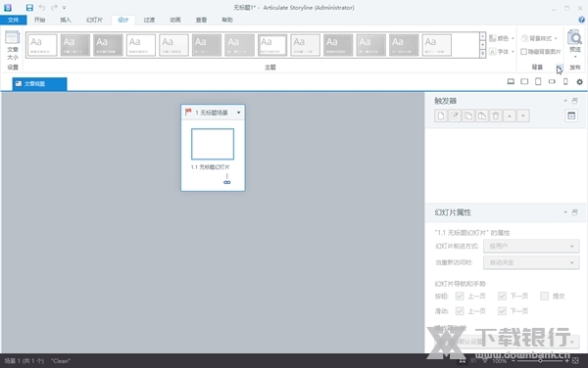Switch to tablet landscape preview

(524, 81)
